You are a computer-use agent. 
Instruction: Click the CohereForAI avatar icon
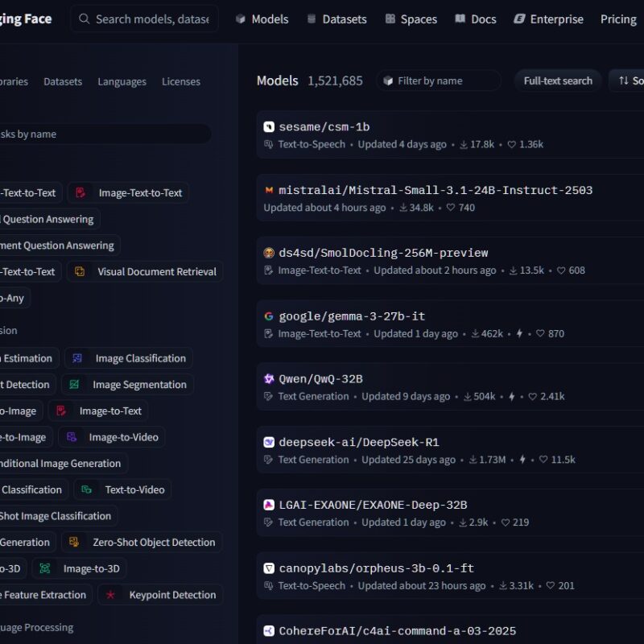tap(269, 630)
